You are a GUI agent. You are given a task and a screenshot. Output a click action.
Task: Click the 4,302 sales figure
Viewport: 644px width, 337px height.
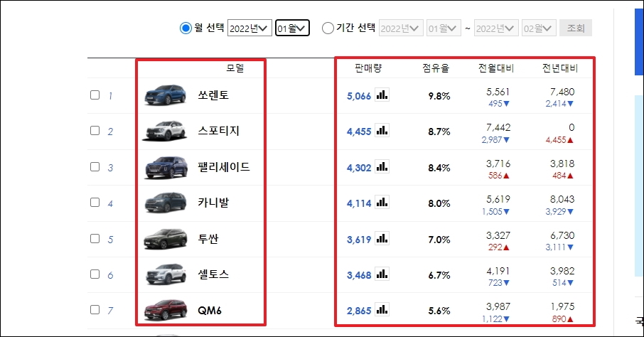pyautogui.click(x=359, y=168)
